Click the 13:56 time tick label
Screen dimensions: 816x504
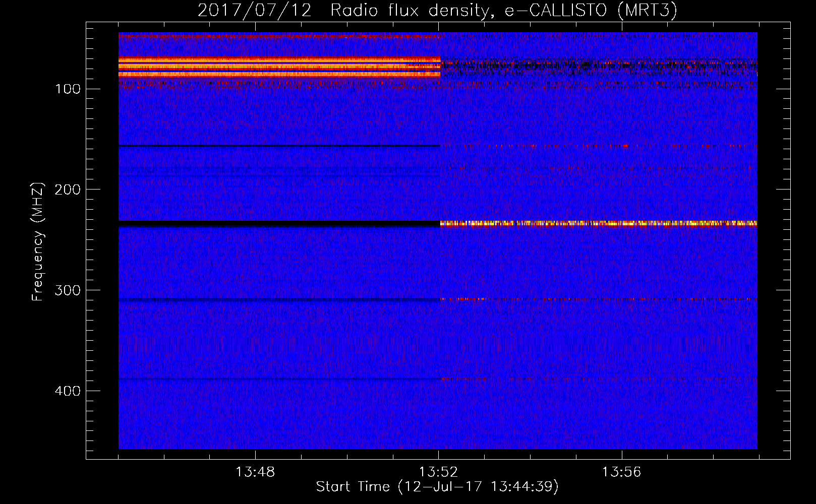pyautogui.click(x=621, y=472)
